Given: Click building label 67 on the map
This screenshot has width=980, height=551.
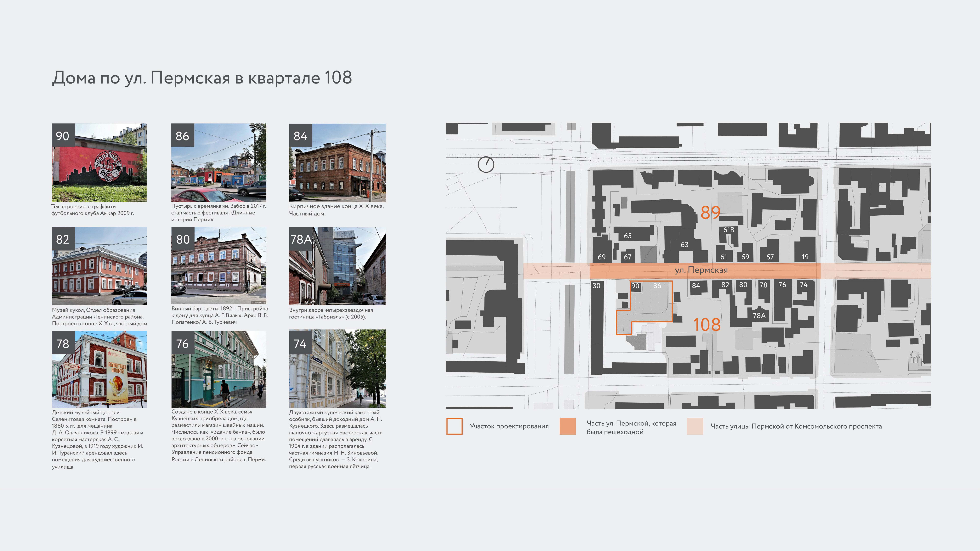Looking at the screenshot, I should pyautogui.click(x=628, y=257).
